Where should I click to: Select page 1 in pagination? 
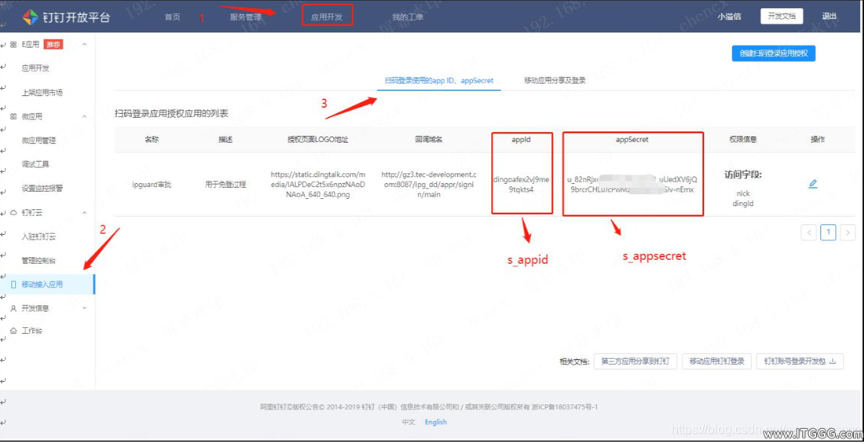pos(828,233)
